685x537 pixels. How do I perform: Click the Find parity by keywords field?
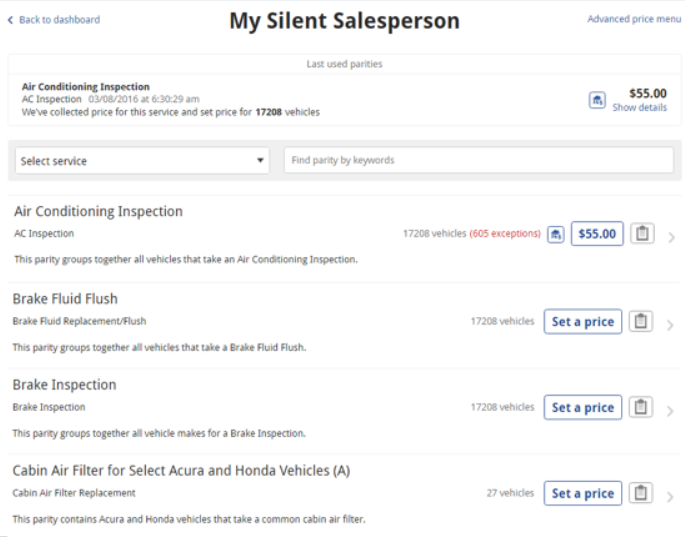coord(478,160)
